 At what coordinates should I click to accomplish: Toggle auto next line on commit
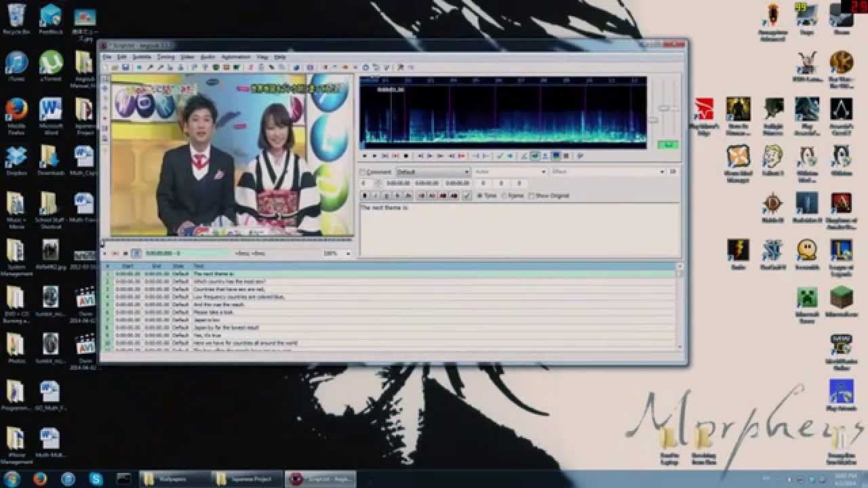535,155
